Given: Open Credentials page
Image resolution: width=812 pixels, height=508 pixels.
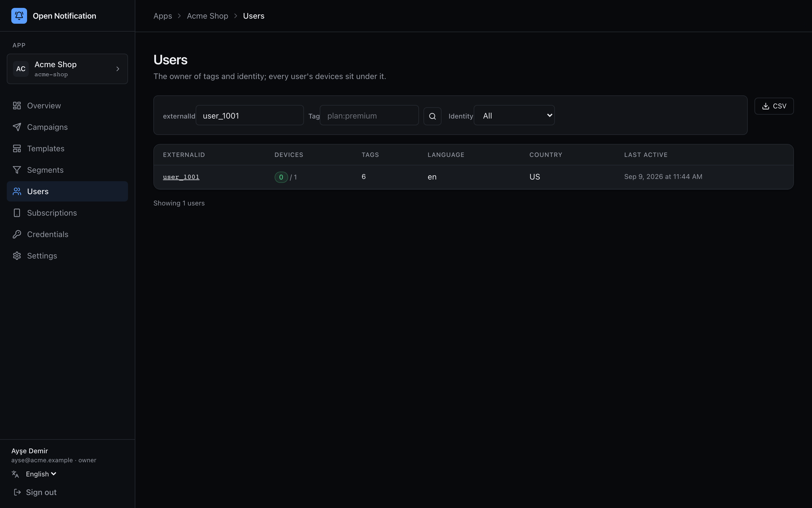Looking at the screenshot, I should point(67,235).
